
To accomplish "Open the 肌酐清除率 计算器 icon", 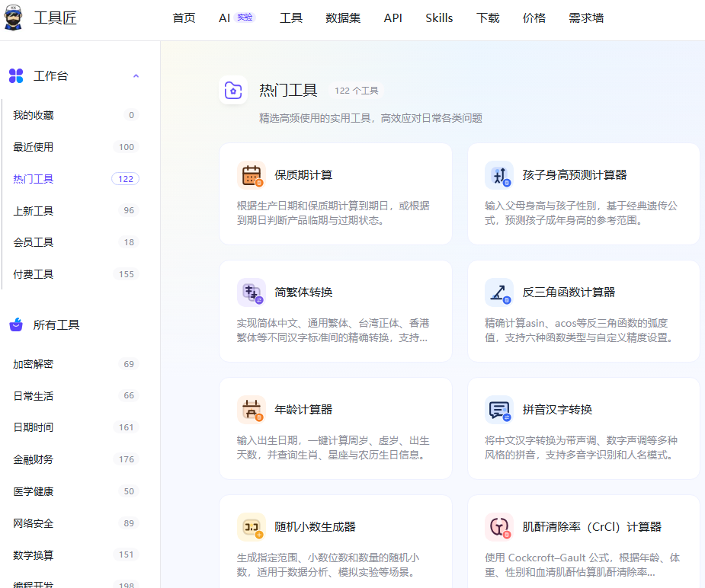I will tap(499, 527).
